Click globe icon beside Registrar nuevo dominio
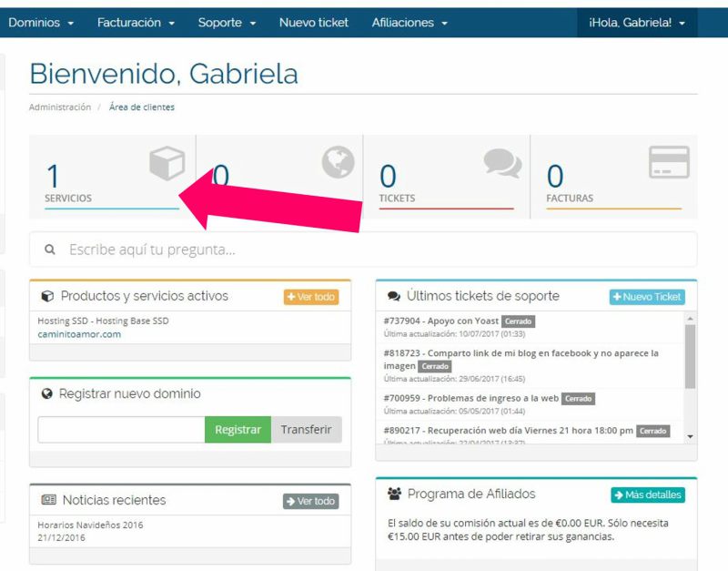 coord(47,394)
